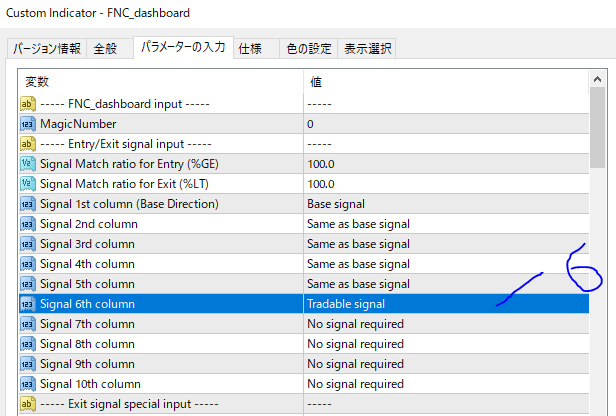Image resolution: width=616 pixels, height=416 pixels.
Task: Click the ab icon for Entry/Exit signal input
Action: point(28,144)
